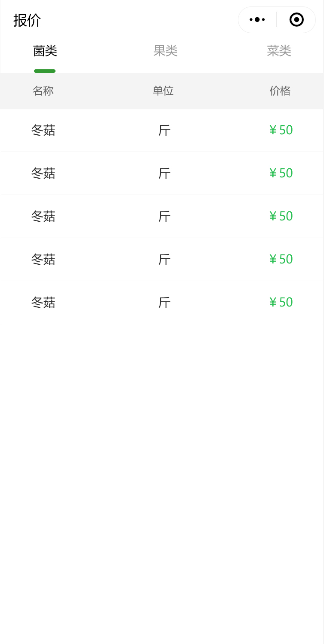
Task: Click the 斤 unit in first row
Action: pyautogui.click(x=164, y=130)
